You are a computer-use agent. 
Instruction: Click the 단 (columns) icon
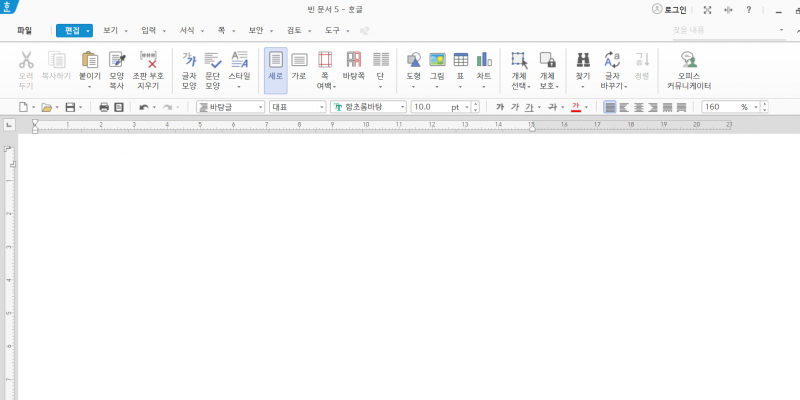pos(381,60)
